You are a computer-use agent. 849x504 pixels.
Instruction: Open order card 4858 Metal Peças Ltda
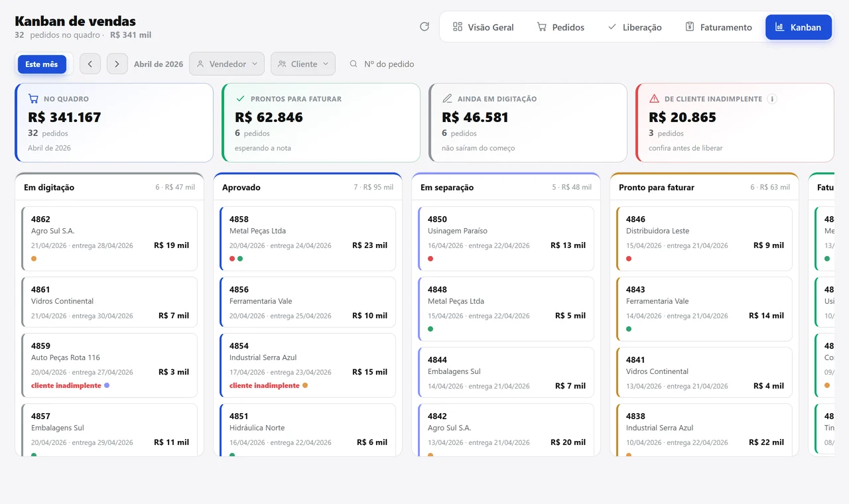click(x=308, y=239)
